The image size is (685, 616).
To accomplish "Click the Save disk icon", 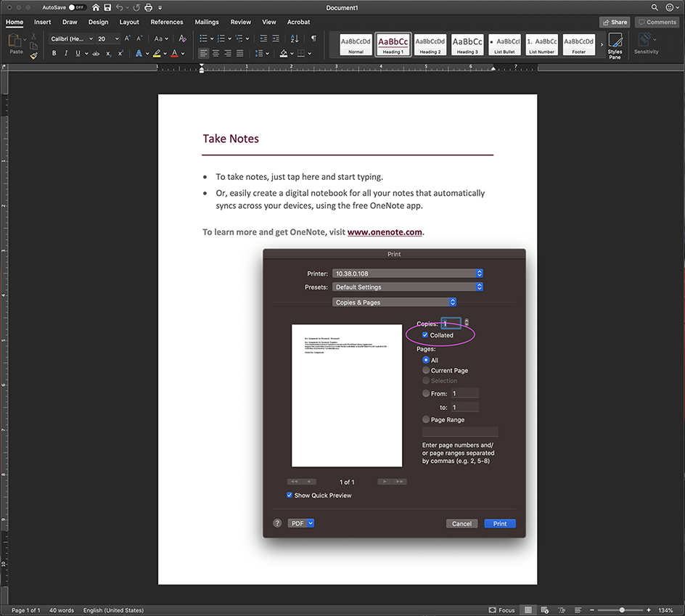I will pyautogui.click(x=107, y=7).
